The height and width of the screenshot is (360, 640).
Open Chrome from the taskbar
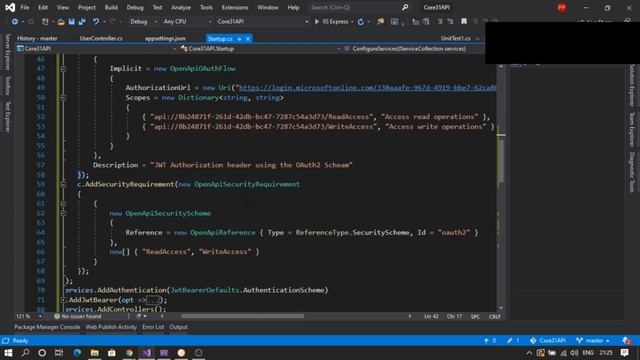[x=129, y=353]
